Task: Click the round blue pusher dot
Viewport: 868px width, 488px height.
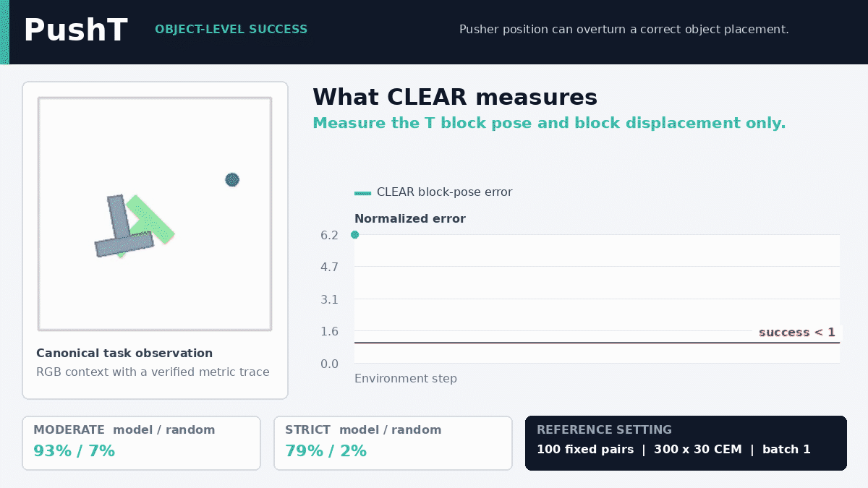Action: 232,179
